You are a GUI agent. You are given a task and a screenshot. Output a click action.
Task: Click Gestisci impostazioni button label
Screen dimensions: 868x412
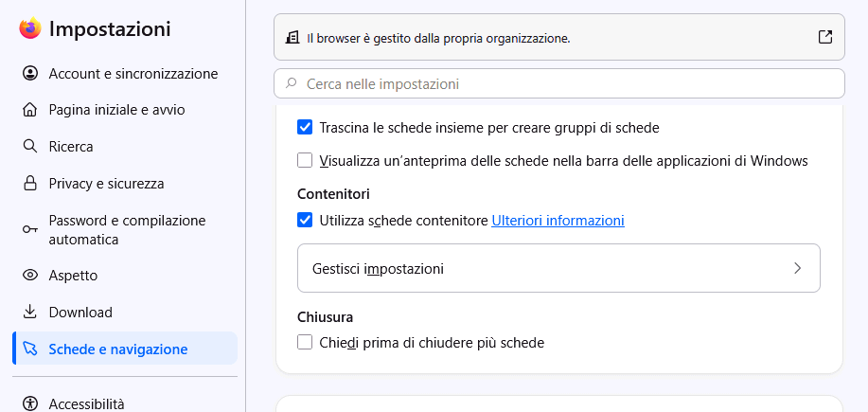click(x=378, y=269)
